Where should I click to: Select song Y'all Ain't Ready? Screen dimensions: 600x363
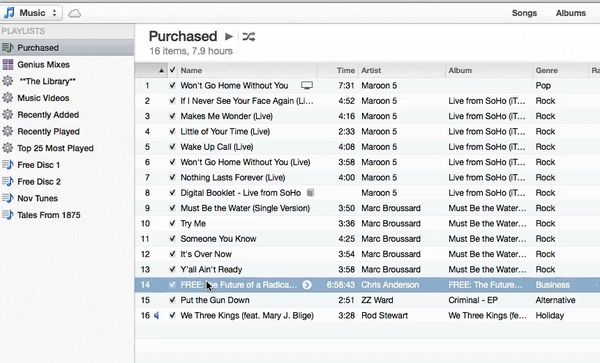[x=211, y=270]
